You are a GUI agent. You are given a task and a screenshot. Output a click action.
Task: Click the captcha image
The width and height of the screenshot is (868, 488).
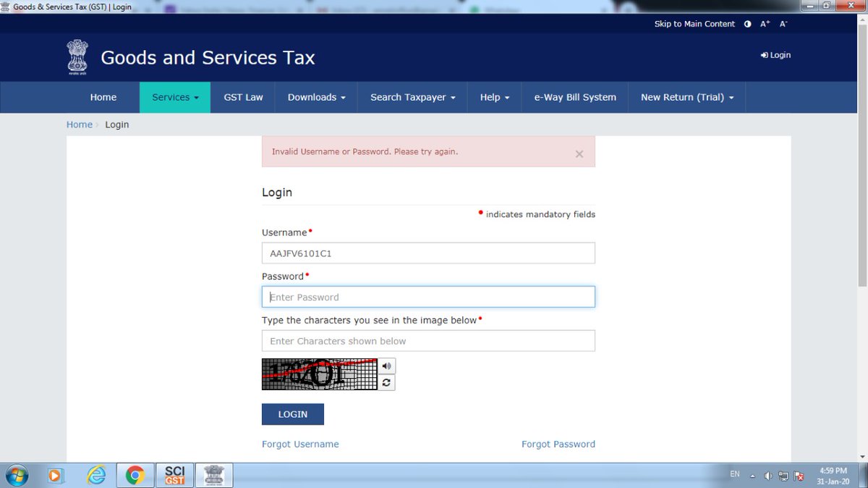[319, 374]
